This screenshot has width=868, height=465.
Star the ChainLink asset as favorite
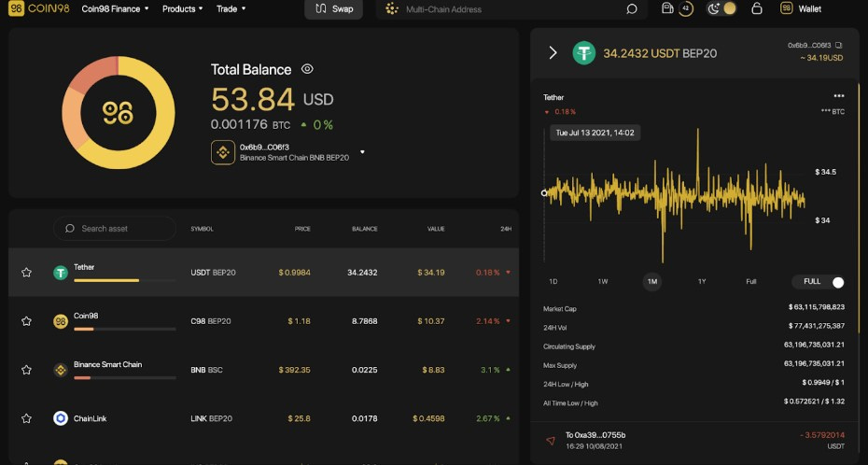coord(26,418)
